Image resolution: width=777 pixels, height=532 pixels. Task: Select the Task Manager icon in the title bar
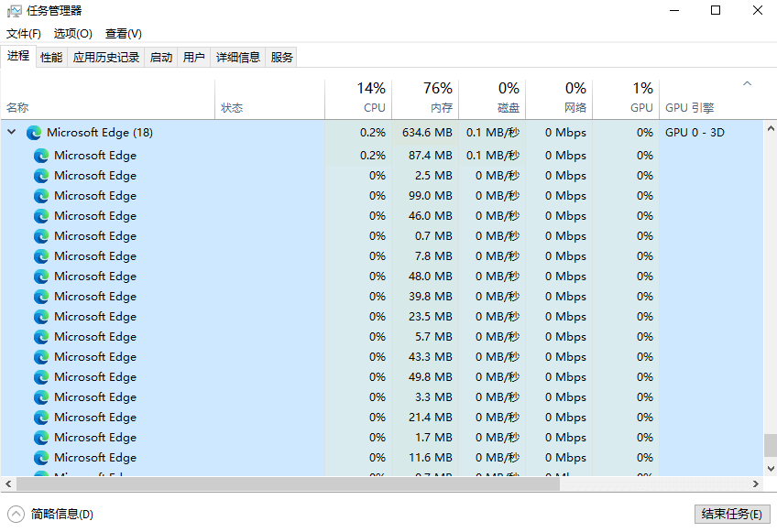coord(14,10)
